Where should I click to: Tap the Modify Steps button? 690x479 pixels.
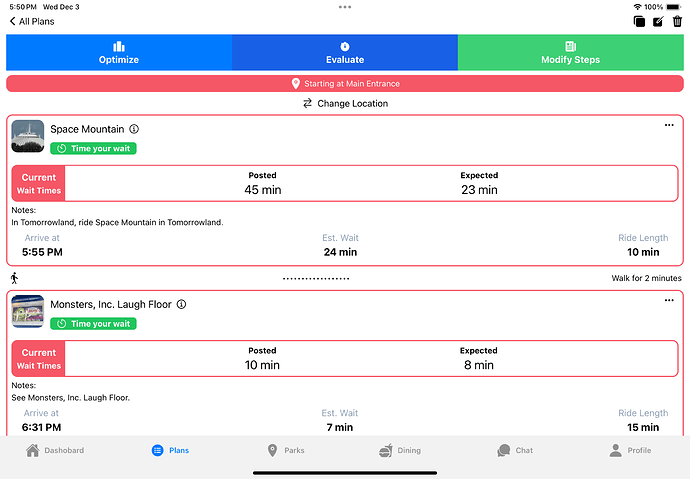[570, 52]
